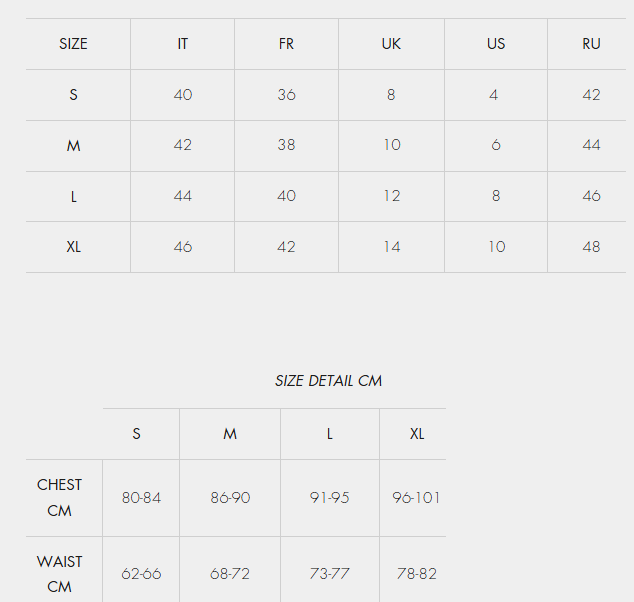Select the CHEST CM row label
The width and height of the screenshot is (634, 602).
point(60,497)
